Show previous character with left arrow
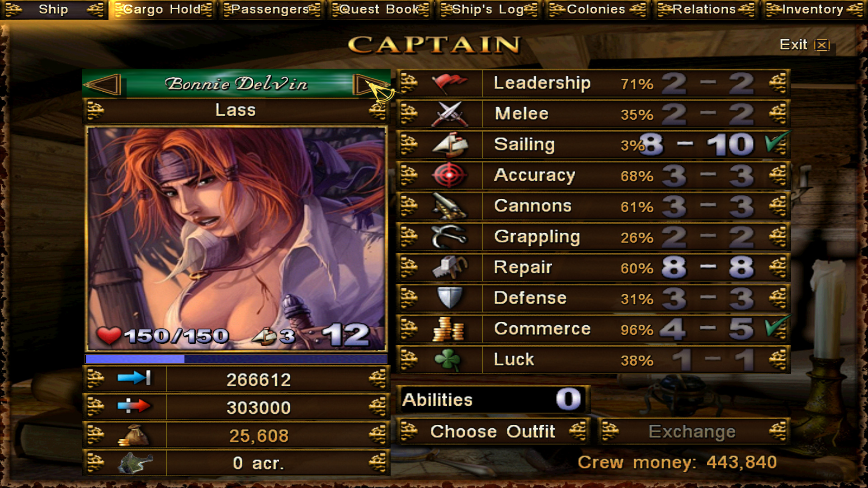The height and width of the screenshot is (488, 868). pos(103,84)
